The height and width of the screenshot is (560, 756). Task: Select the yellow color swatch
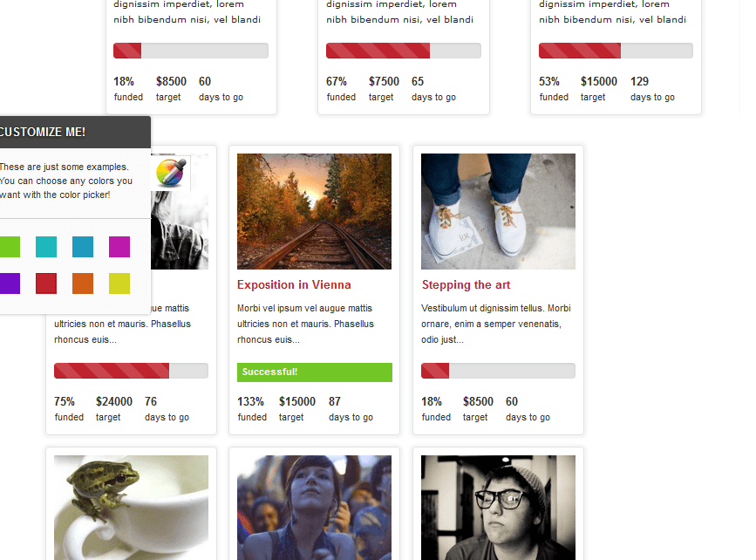pyautogui.click(x=119, y=283)
